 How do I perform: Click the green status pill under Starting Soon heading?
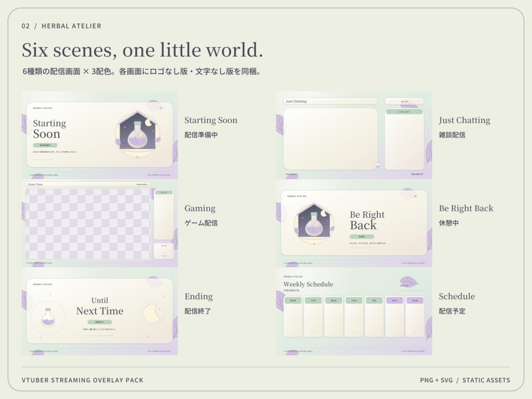click(x=45, y=145)
